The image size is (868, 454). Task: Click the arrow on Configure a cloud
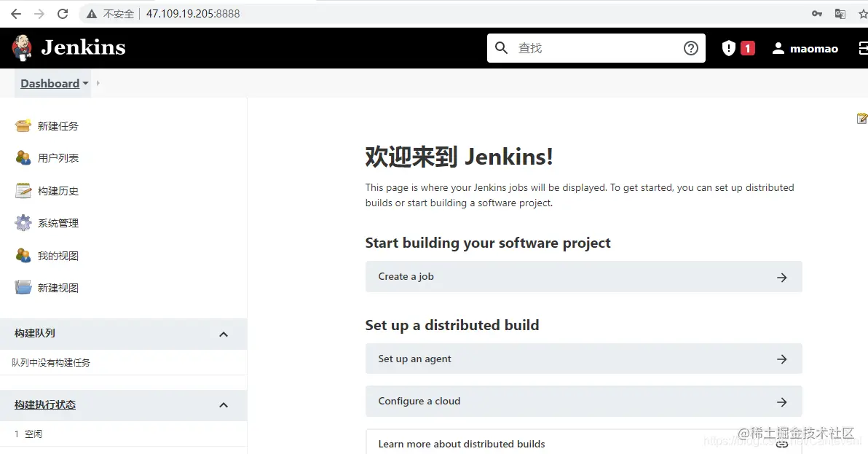point(781,402)
